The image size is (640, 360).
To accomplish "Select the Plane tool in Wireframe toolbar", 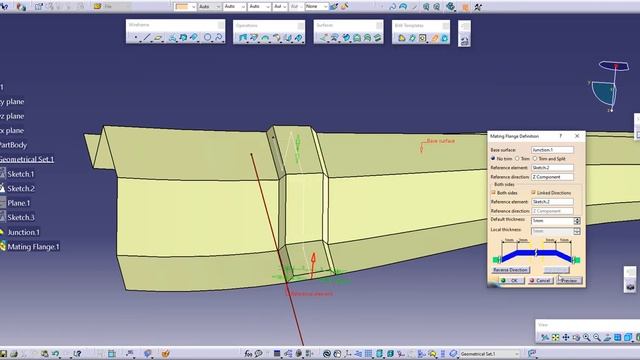I will coord(158,38).
